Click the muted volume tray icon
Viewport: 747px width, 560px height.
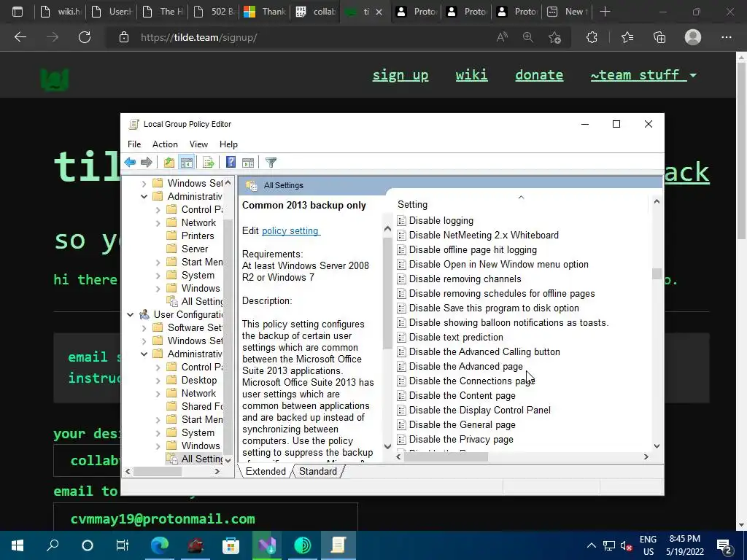tap(626, 545)
